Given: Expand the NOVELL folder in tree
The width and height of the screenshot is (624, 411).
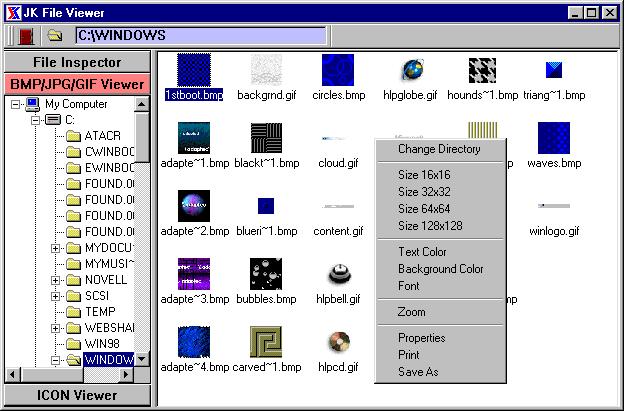Looking at the screenshot, I should tap(57, 280).
